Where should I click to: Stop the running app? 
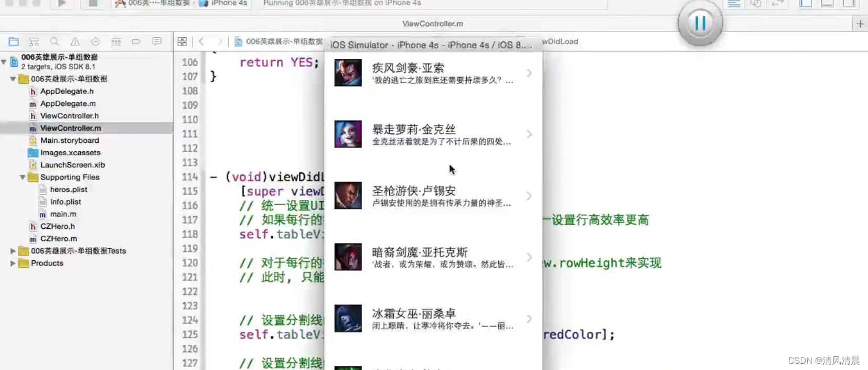tap(93, 3)
